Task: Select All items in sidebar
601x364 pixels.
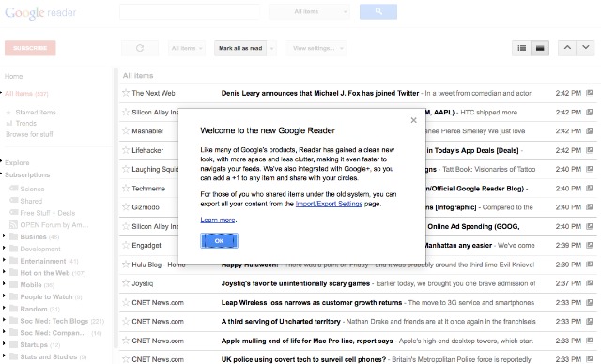Action: 26,94
